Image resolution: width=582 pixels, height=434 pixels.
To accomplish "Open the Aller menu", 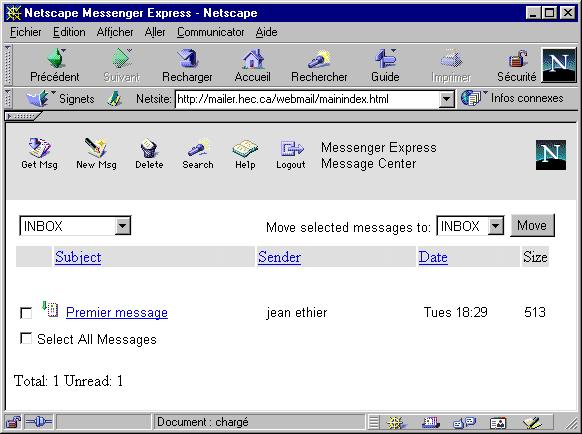I will pos(155,32).
